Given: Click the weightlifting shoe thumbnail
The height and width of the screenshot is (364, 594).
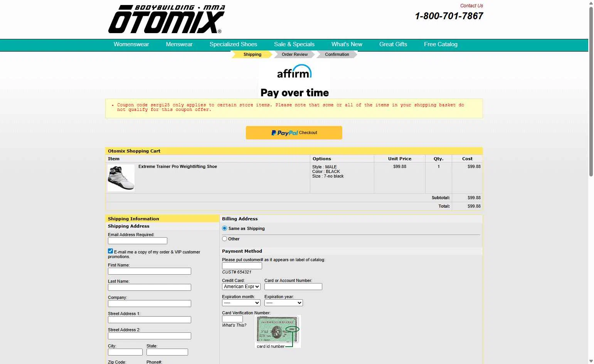Looking at the screenshot, I should 121,178.
